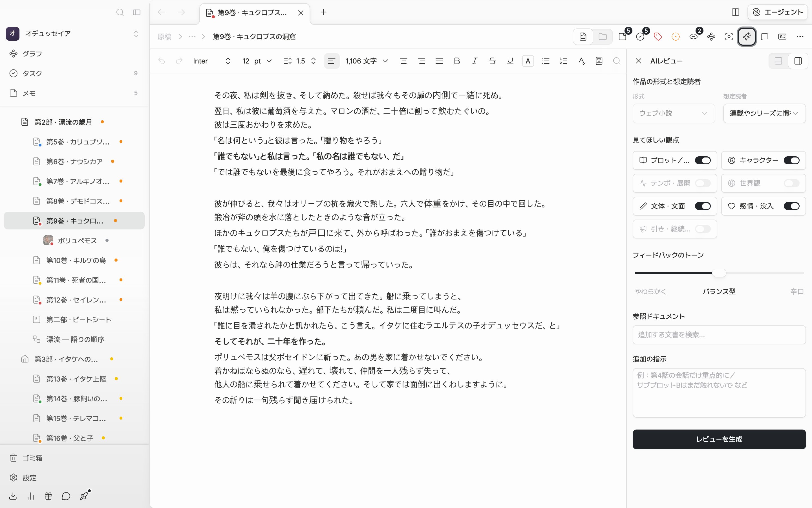The image size is (812, 508).
Task: Open links icon with badge 2
Action: pos(694,36)
